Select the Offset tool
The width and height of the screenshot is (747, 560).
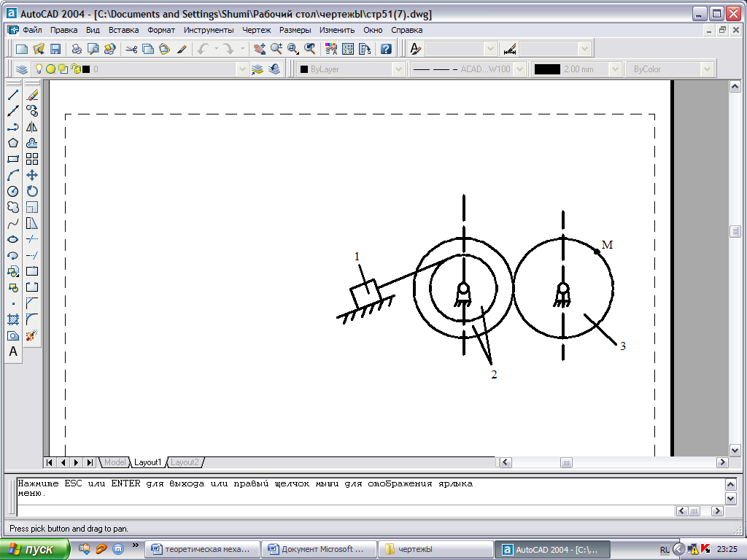pyautogui.click(x=32, y=143)
